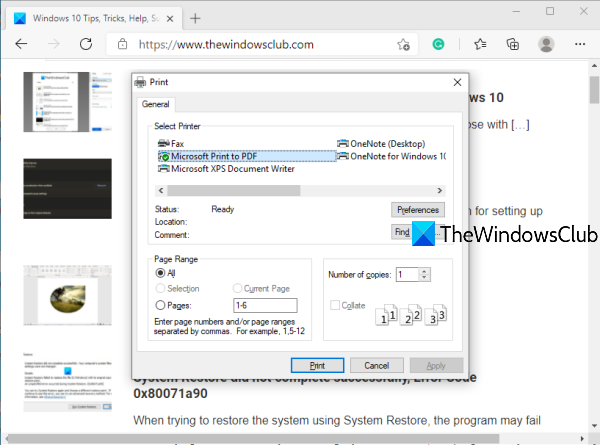
Task: Click the browser back arrow
Action: (21, 44)
